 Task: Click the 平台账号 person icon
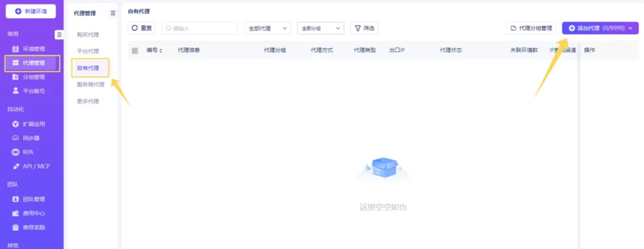pyautogui.click(x=16, y=91)
